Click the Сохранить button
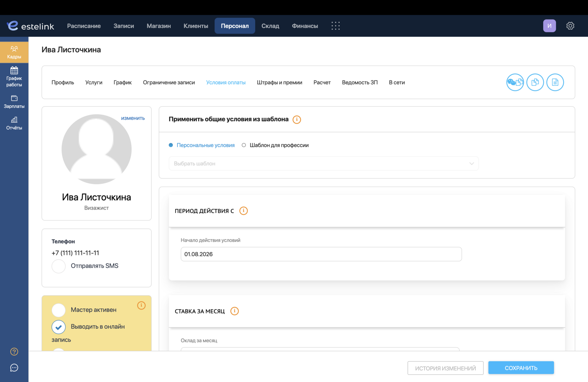The image size is (588, 382). [x=521, y=368]
